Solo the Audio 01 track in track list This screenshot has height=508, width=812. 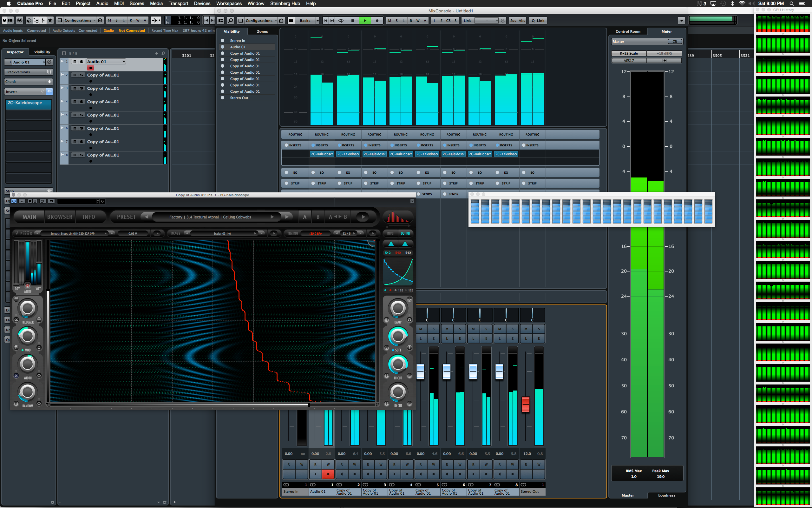81,62
